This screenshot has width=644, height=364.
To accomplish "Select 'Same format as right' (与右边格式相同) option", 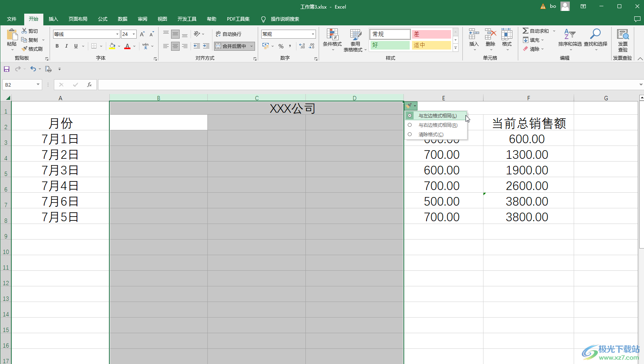I will (436, 125).
